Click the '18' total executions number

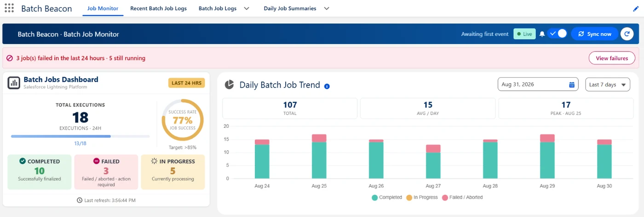click(x=80, y=117)
